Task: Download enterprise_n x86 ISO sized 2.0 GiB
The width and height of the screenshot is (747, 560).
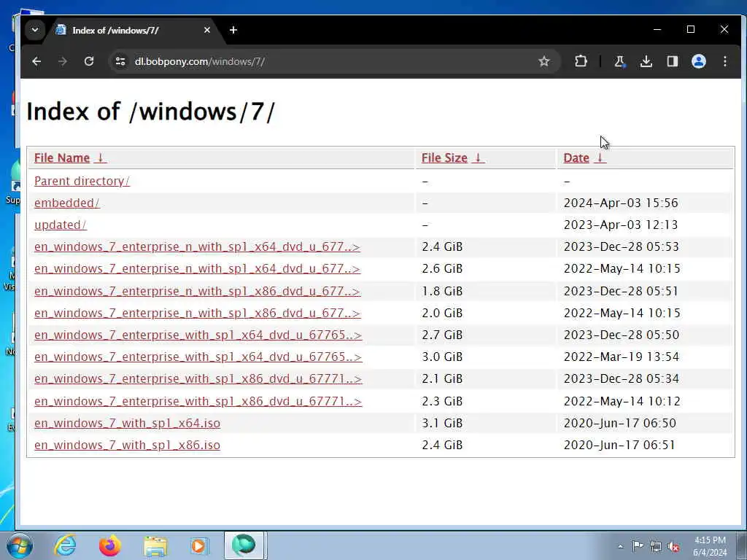Action: click(x=197, y=313)
